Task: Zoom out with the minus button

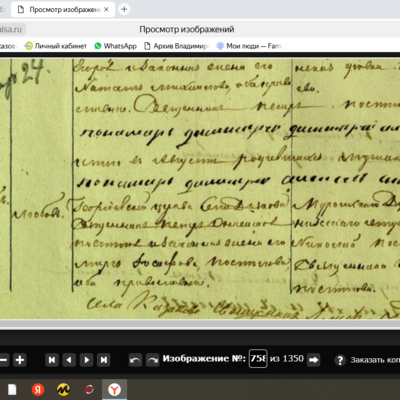Action: pyautogui.click(x=3, y=360)
